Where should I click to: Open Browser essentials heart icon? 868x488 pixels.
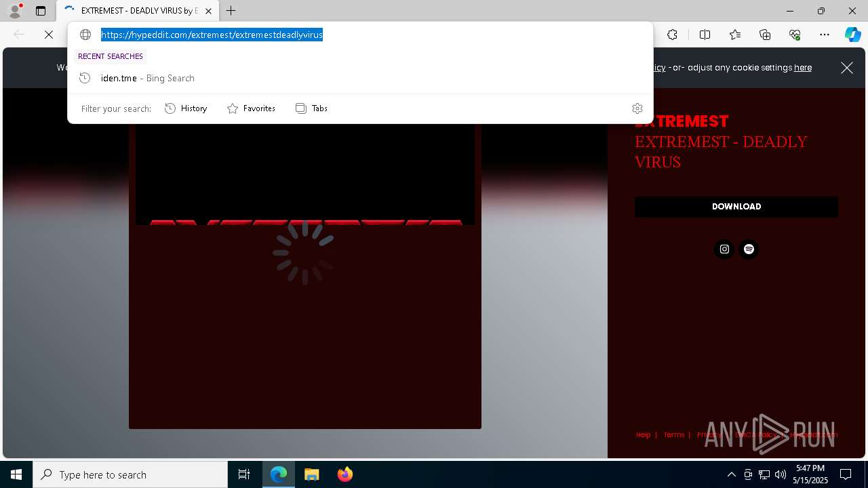[x=795, y=35]
